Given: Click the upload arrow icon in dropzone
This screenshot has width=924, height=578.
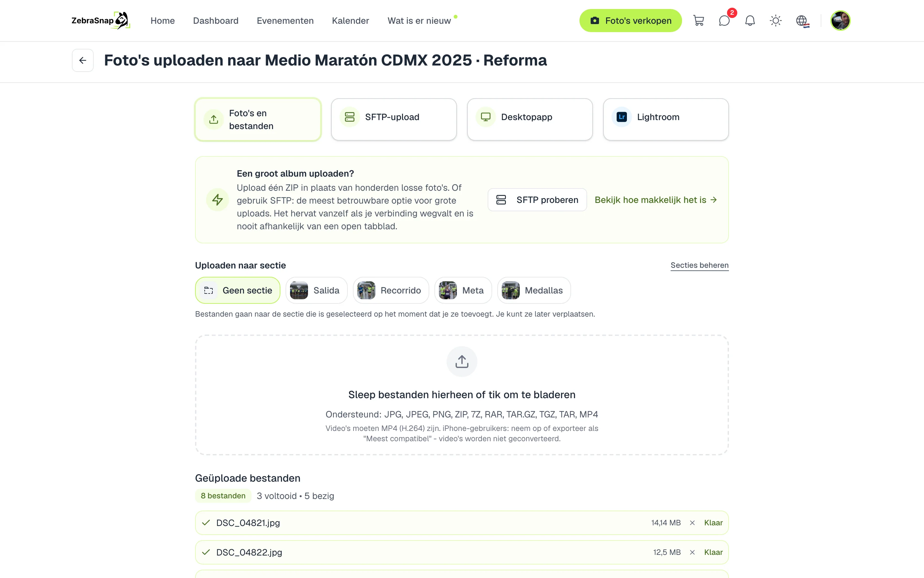Looking at the screenshot, I should pos(462,361).
